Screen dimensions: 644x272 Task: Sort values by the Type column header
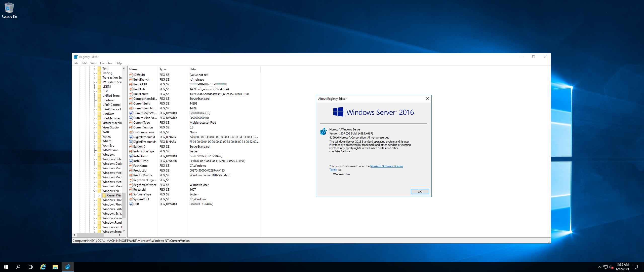(x=173, y=69)
